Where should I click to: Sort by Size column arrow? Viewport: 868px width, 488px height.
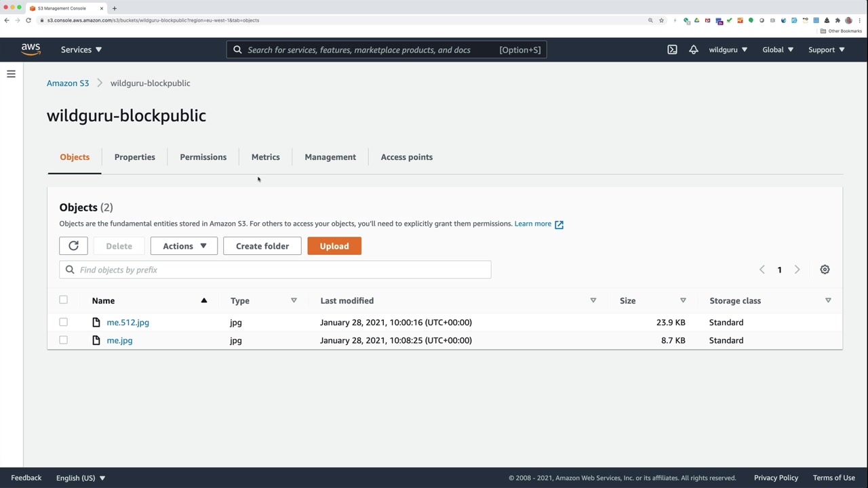click(x=683, y=300)
